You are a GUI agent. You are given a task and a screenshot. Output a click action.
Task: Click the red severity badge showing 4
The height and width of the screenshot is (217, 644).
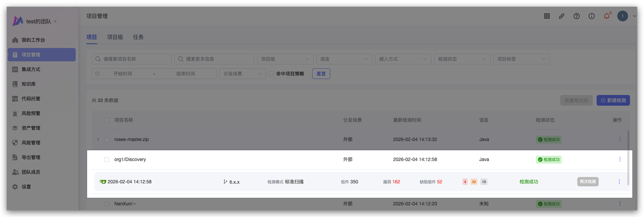coord(465,182)
